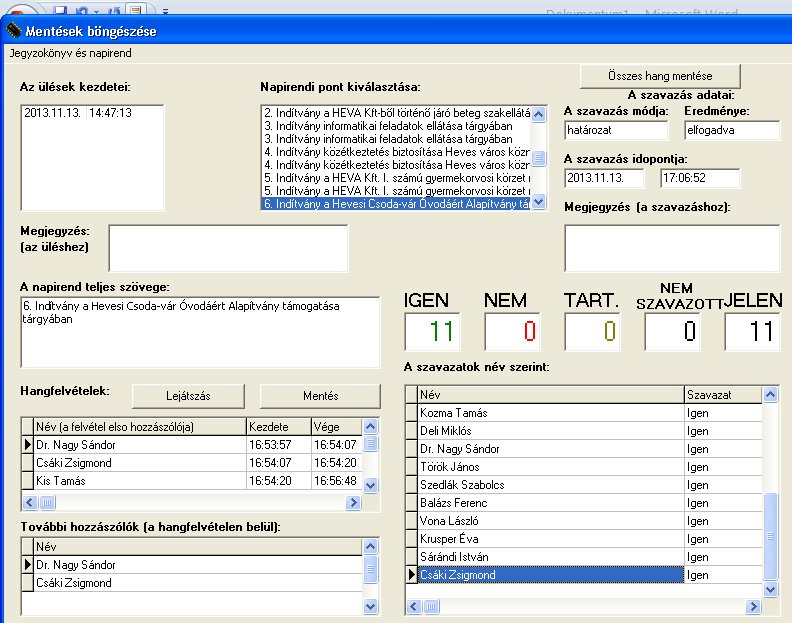Click the Mentések böngészése window icon
792x623 pixels.
click(14, 31)
